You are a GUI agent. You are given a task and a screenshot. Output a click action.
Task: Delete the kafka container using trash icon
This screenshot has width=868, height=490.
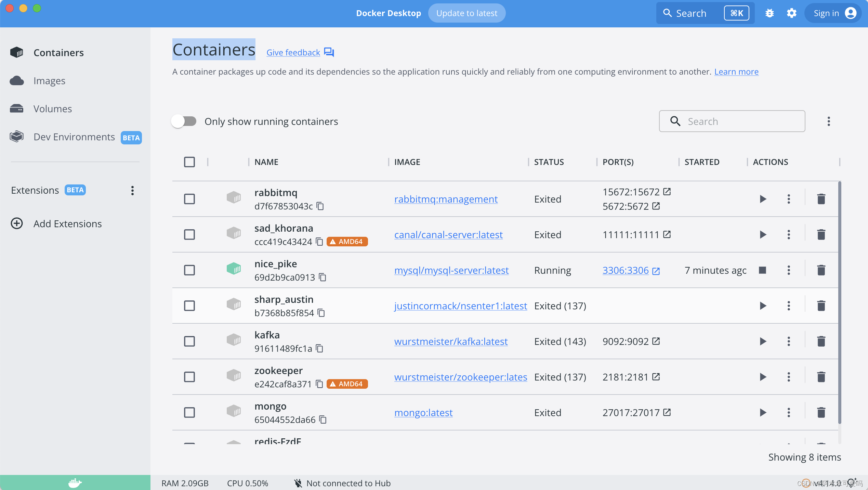coord(821,341)
